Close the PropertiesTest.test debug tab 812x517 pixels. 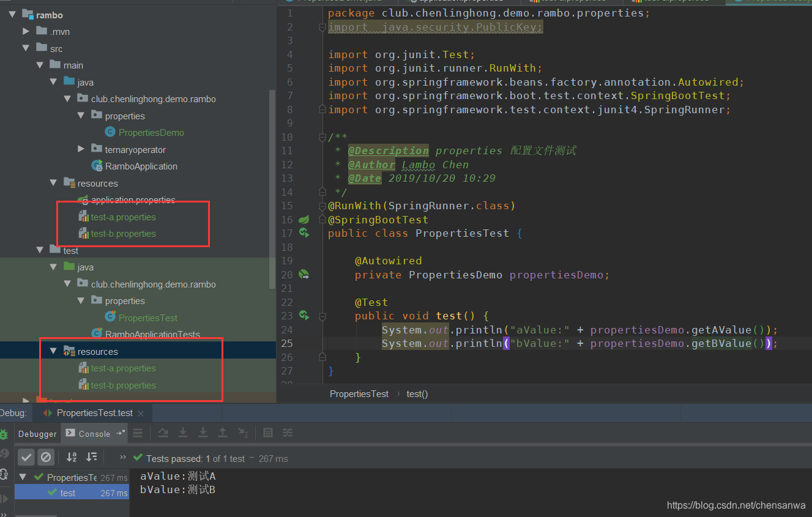[140, 414]
